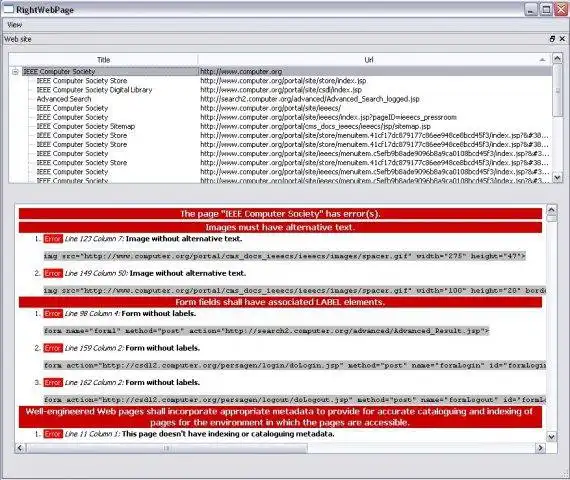Click the Error badge for Line 162 Column 2
The width and height of the screenshot is (570, 480).
pyautogui.click(x=53, y=383)
